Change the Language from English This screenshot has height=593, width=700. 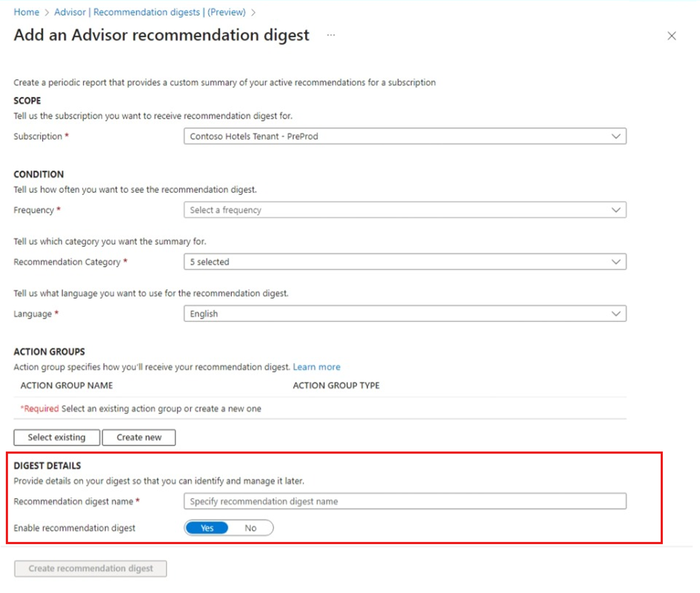404,314
